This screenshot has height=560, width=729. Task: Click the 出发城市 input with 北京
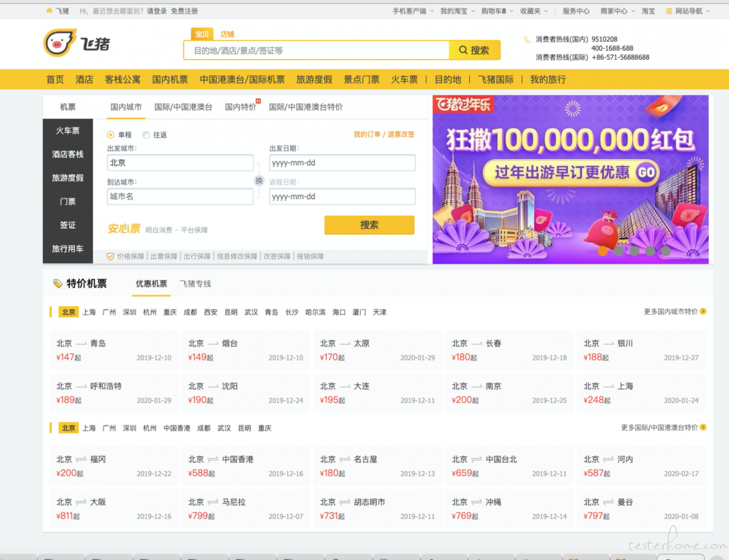180,163
